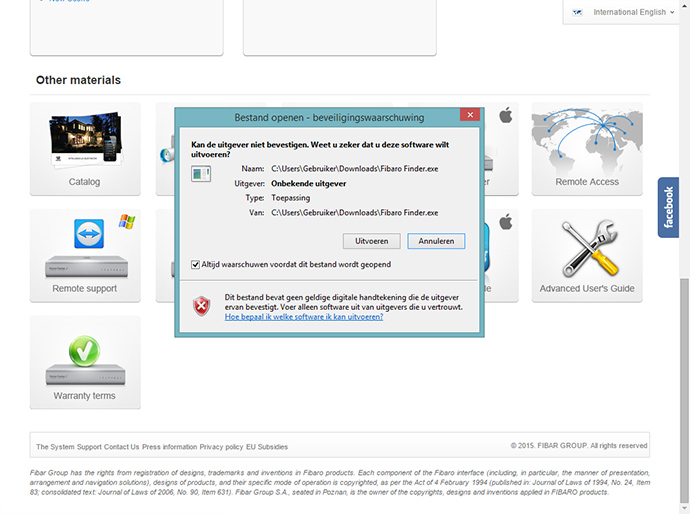This screenshot has width=690, height=514.
Task: Open the Catalog brochure thumbnail
Action: click(x=85, y=140)
